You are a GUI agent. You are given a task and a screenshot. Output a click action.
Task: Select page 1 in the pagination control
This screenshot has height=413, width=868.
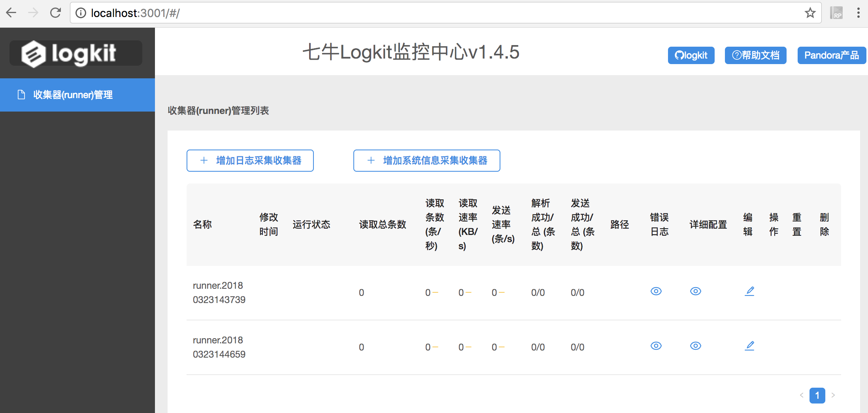(817, 395)
